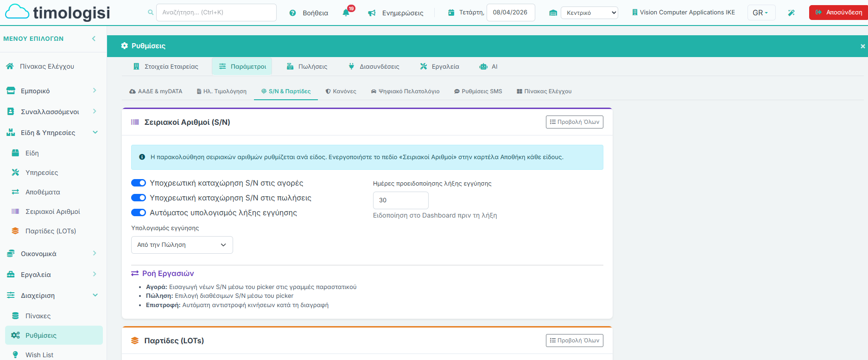Click the search magnifier icon

pyautogui.click(x=151, y=13)
